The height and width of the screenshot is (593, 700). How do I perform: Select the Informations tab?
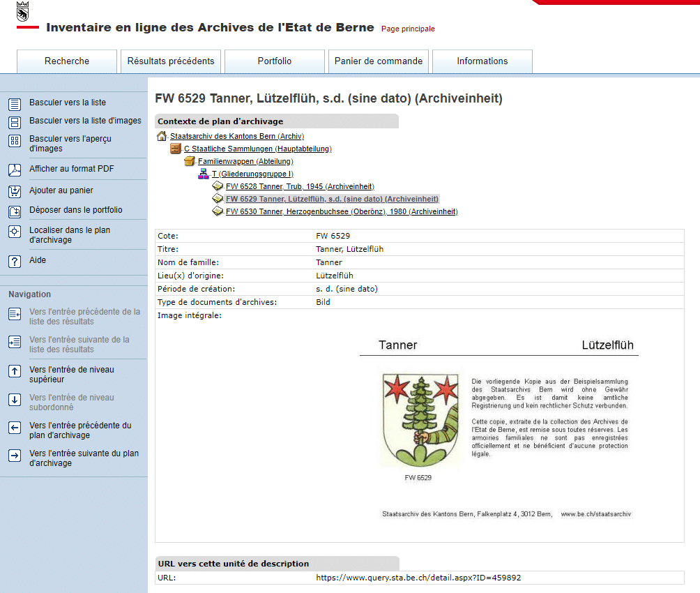tap(482, 61)
